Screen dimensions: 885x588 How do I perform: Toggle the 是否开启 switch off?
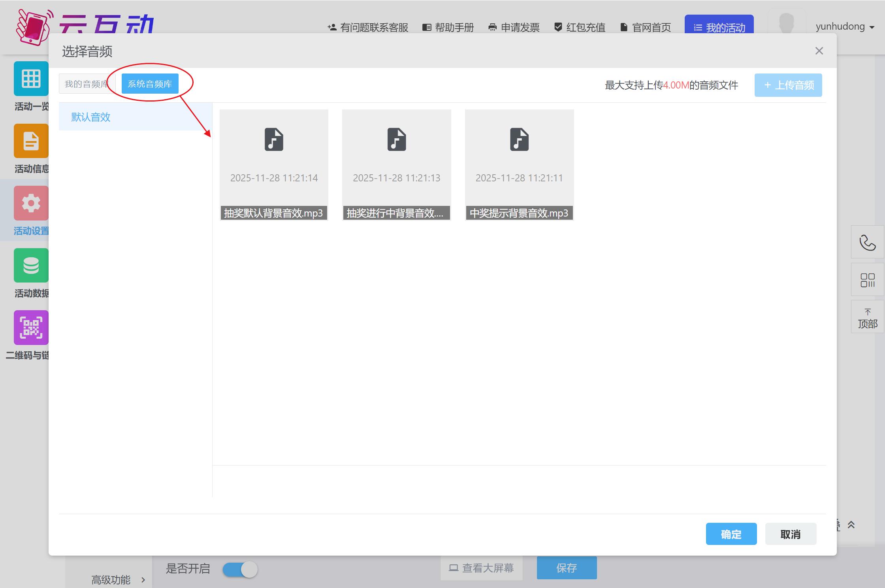(x=240, y=569)
